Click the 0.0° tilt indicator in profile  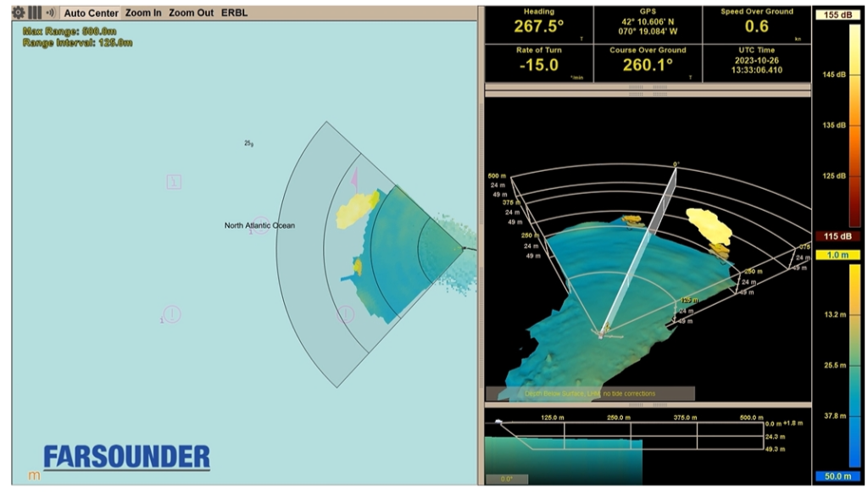(x=506, y=479)
